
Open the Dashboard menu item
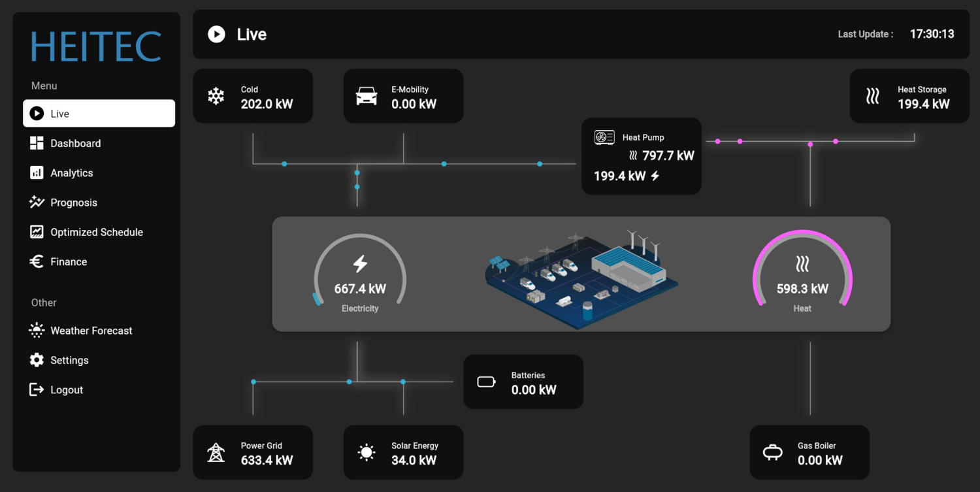pos(75,143)
